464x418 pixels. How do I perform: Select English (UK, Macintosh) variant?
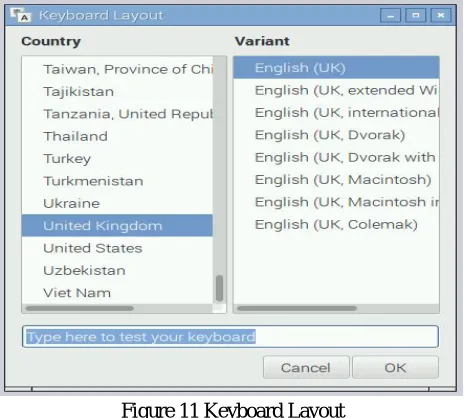336,180
